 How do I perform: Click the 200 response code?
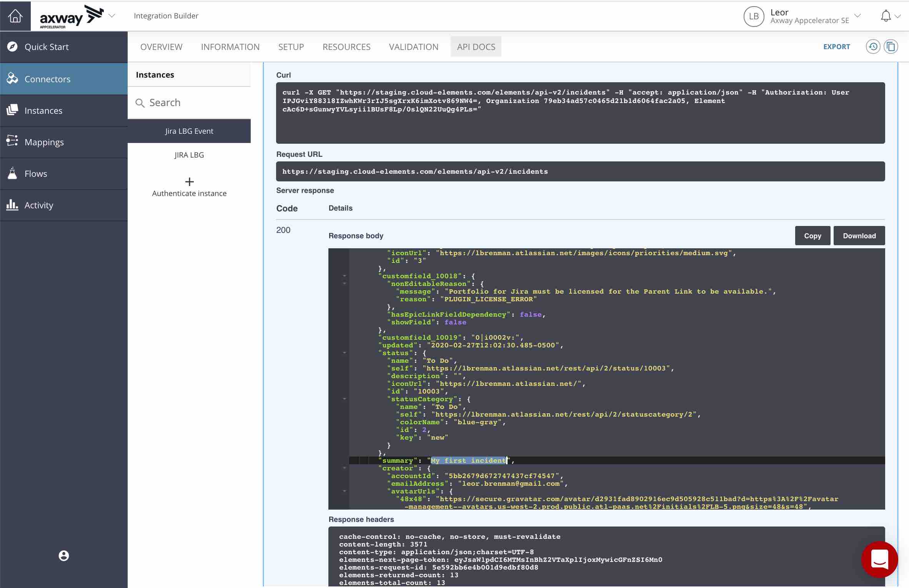click(x=283, y=230)
